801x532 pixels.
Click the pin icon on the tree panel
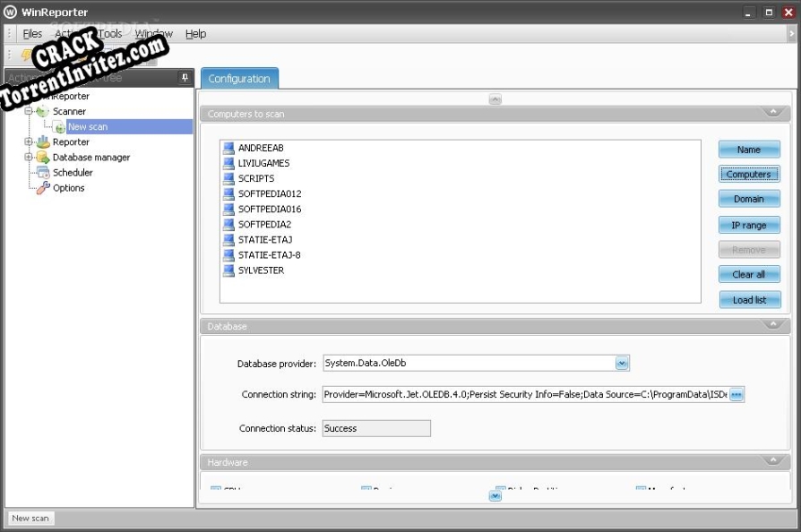tap(183, 78)
